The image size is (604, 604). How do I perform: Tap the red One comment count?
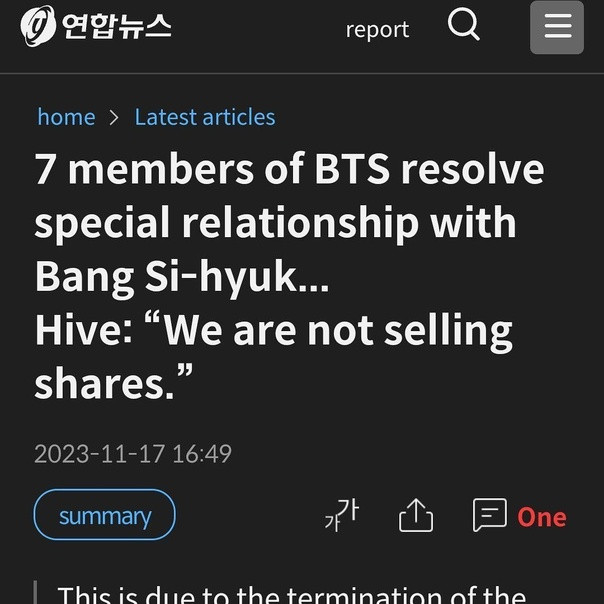tap(542, 517)
